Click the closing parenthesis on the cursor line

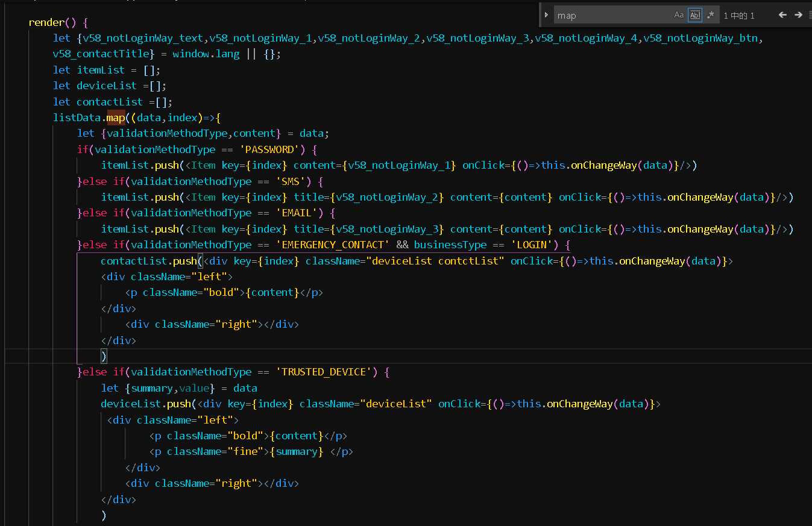pyautogui.click(x=104, y=356)
